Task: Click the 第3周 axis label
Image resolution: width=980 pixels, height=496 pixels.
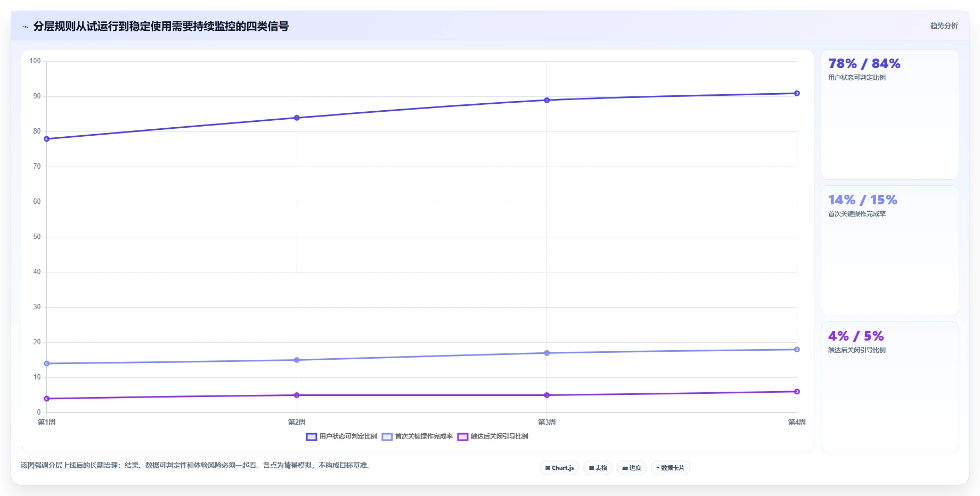Action: pyautogui.click(x=547, y=422)
